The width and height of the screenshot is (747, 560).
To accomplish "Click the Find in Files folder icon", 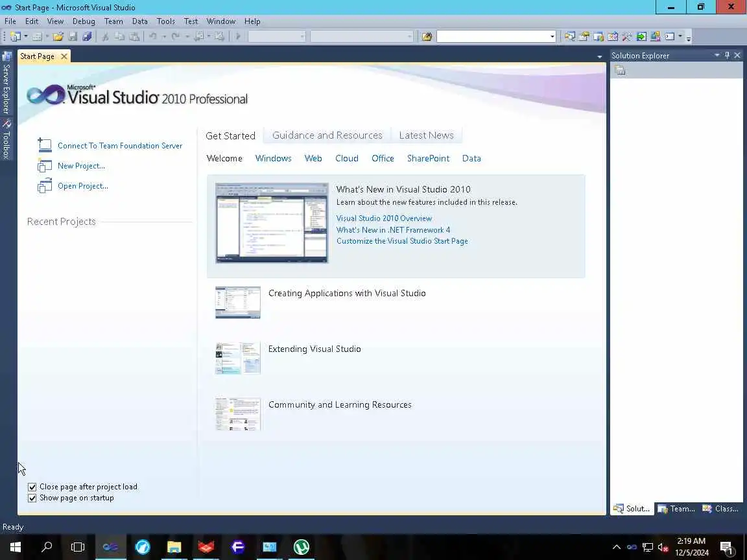I will click(x=427, y=36).
